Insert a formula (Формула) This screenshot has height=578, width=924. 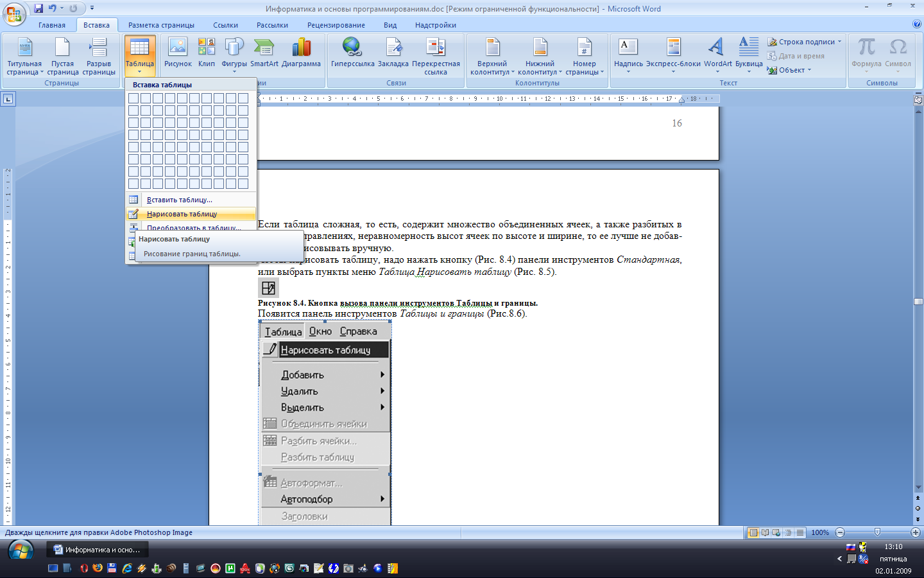tap(866, 56)
